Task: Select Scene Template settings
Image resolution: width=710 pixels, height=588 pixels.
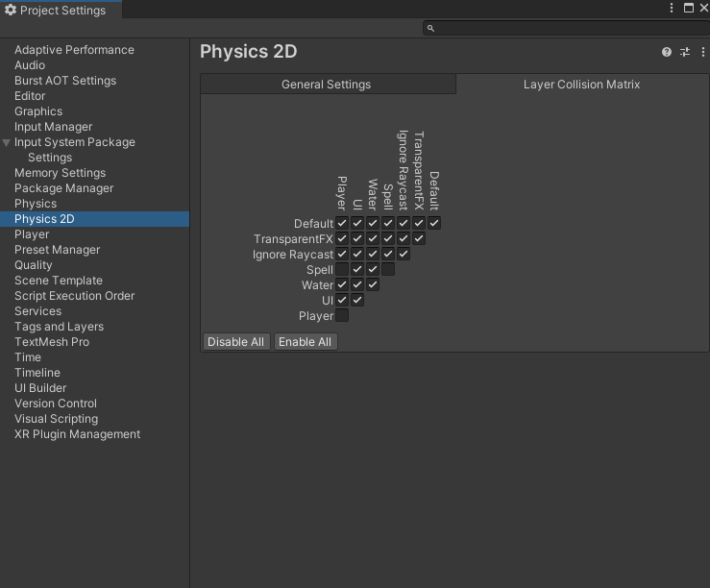Action: pyautogui.click(x=95, y=281)
